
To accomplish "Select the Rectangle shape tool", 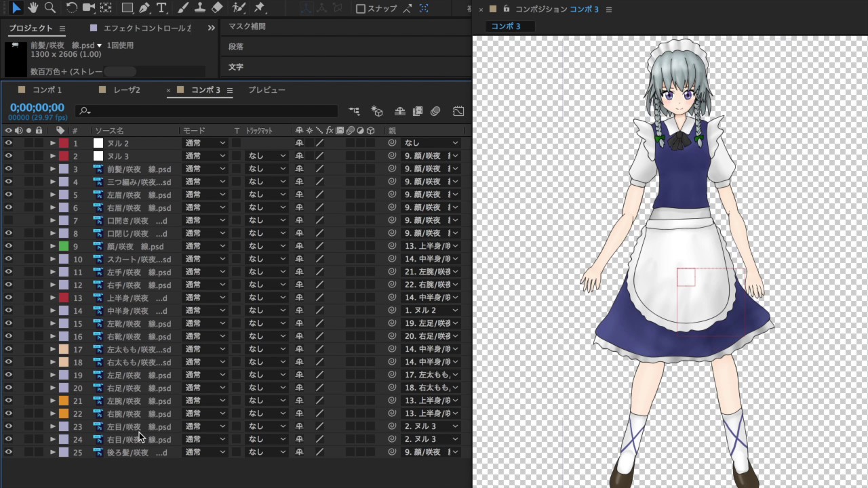I will [127, 7].
